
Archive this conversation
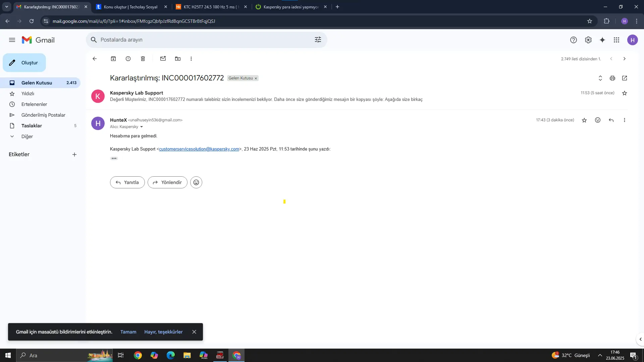click(113, 59)
